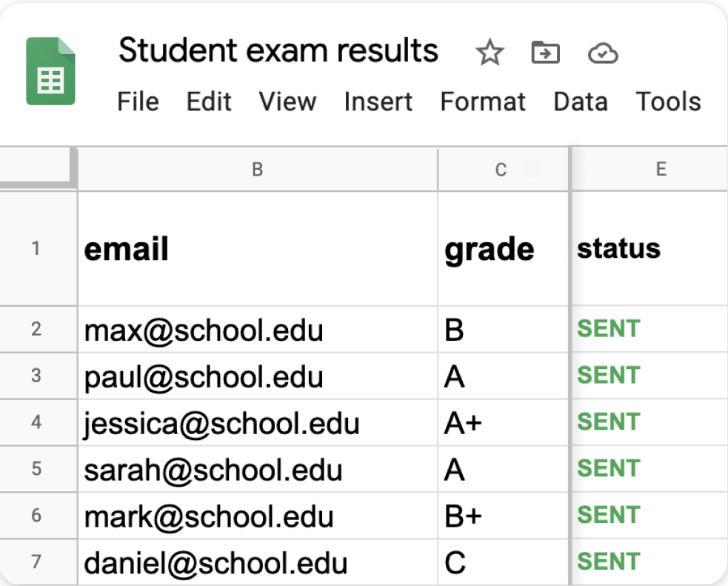Screen dimensions: 728x586
Task: Click the spreadsheet title to rename it
Action: tap(278, 50)
